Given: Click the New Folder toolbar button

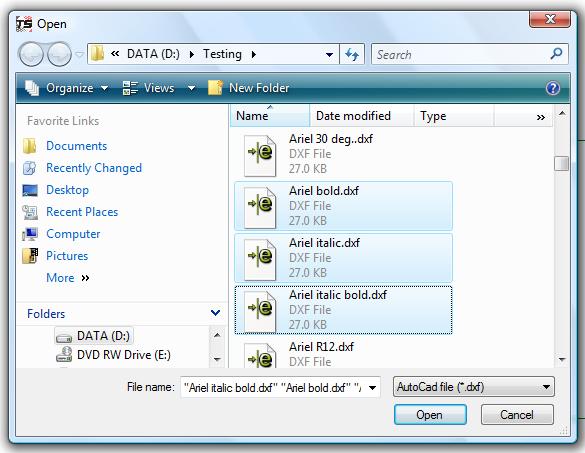Looking at the screenshot, I should tap(248, 88).
